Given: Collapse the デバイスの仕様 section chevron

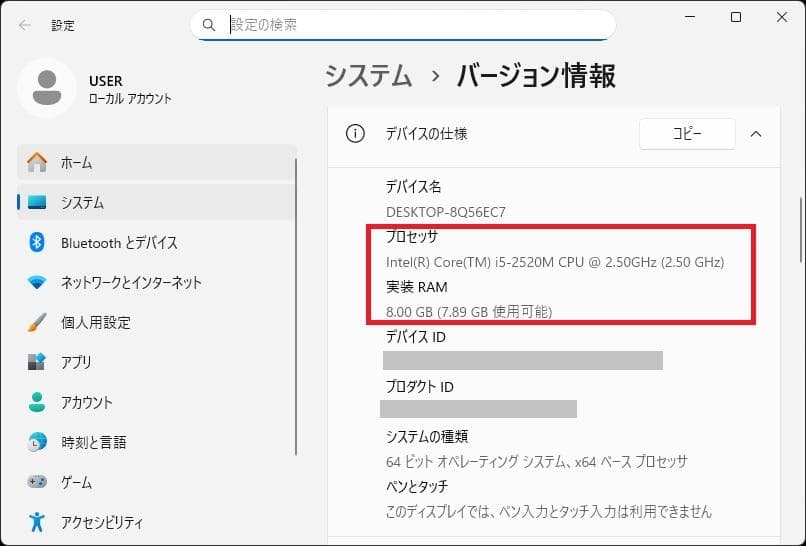Looking at the screenshot, I should pyautogui.click(x=756, y=134).
